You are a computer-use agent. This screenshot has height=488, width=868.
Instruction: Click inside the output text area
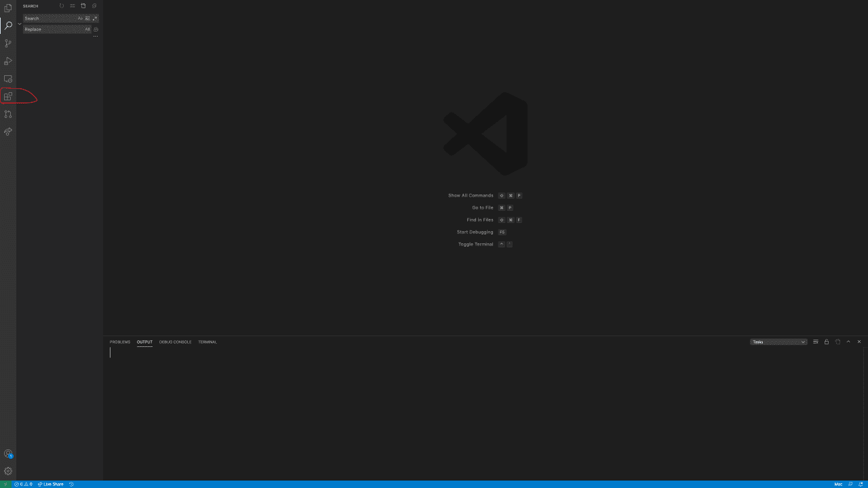[x=485, y=413]
